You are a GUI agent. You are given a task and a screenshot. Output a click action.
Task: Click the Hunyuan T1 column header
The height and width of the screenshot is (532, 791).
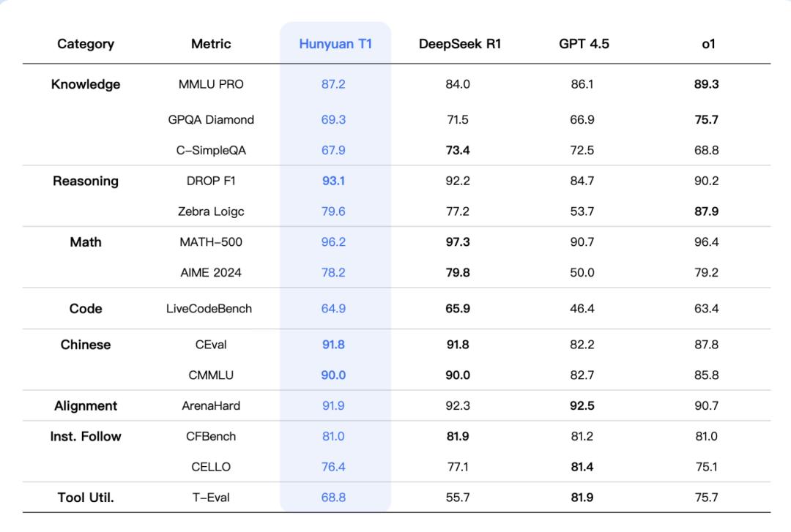coord(335,44)
